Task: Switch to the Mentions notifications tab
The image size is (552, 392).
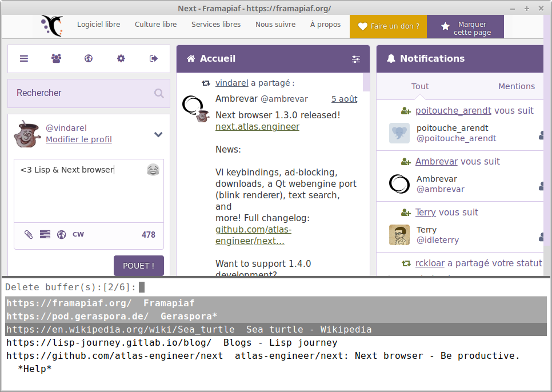Action: [x=517, y=86]
